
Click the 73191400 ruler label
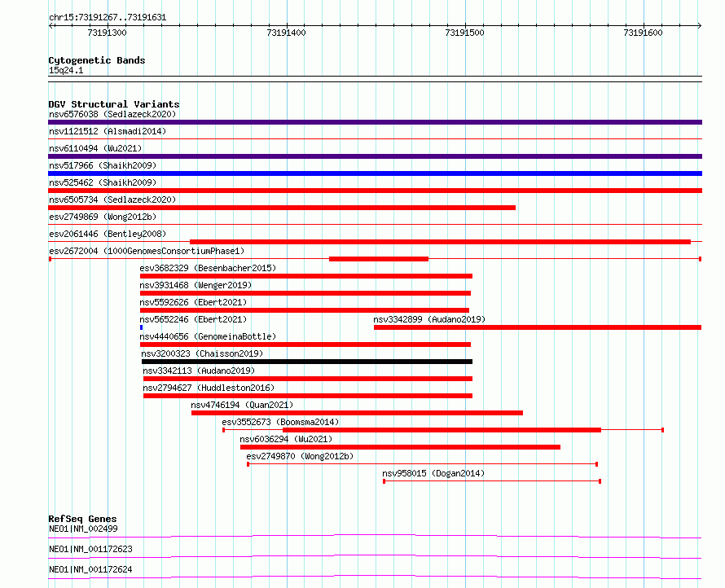coord(286,33)
